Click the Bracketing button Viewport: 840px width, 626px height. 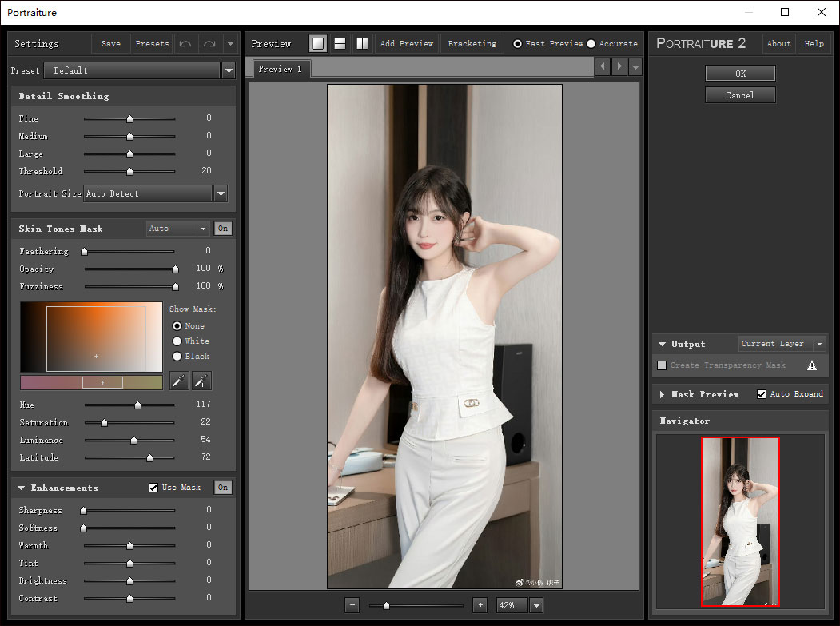[x=472, y=44]
